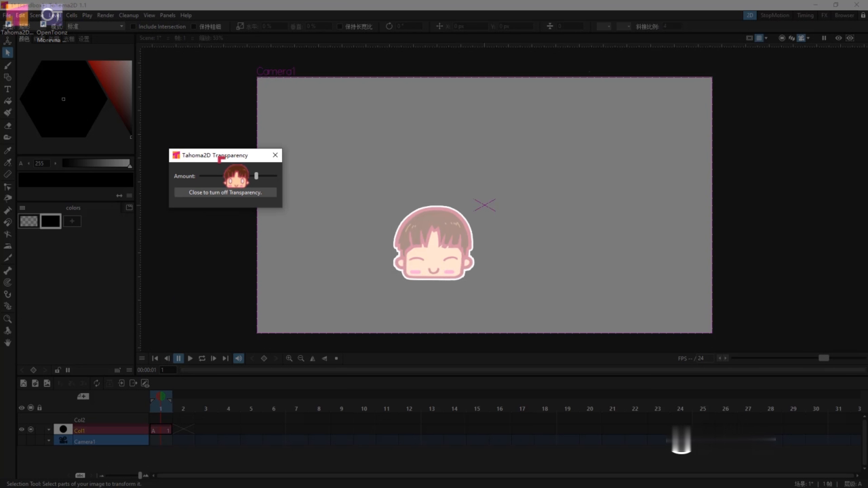Viewport: 868px width, 488px height.
Task: Click the Alpha channel slider in style editor
Action: coord(96,163)
